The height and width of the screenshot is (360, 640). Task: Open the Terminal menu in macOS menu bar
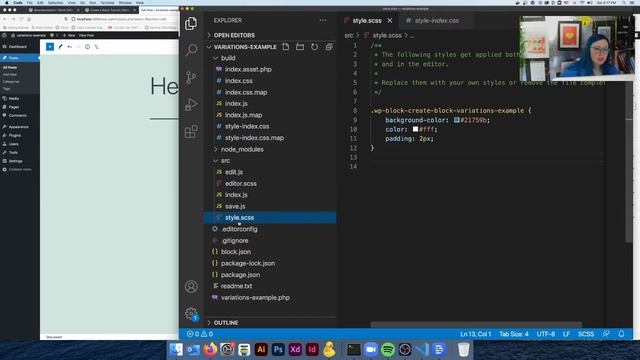click(x=107, y=2)
